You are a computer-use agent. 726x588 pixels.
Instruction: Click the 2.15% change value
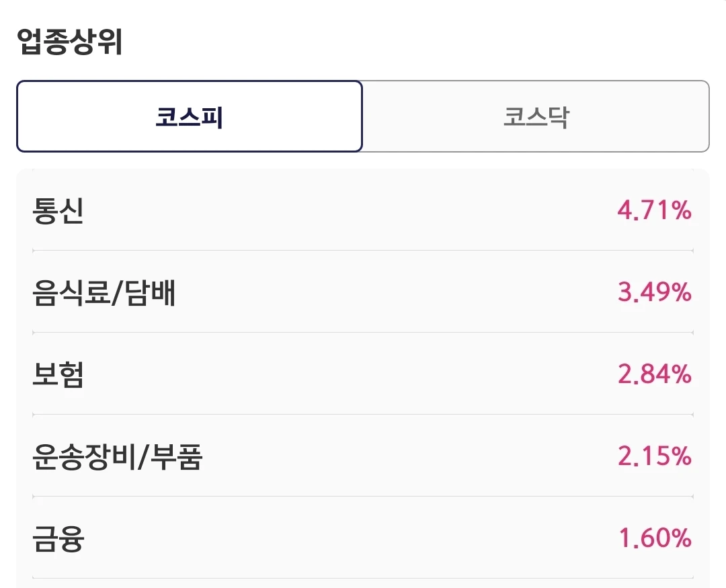[x=654, y=456]
